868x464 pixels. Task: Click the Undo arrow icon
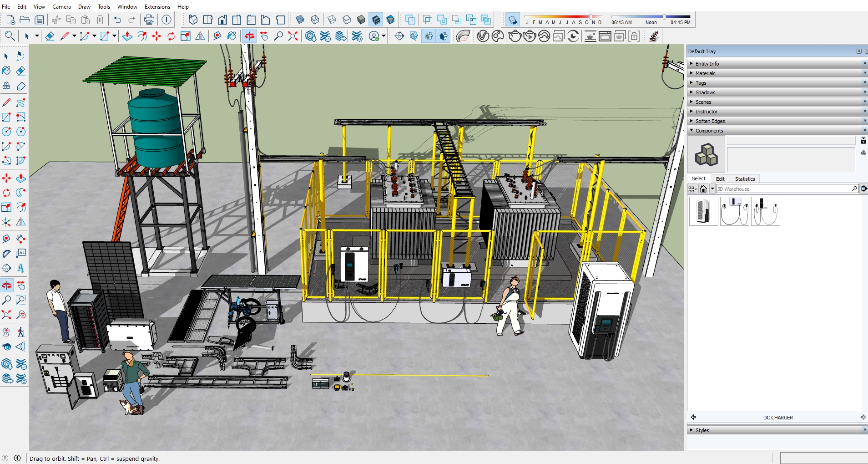[x=117, y=20]
